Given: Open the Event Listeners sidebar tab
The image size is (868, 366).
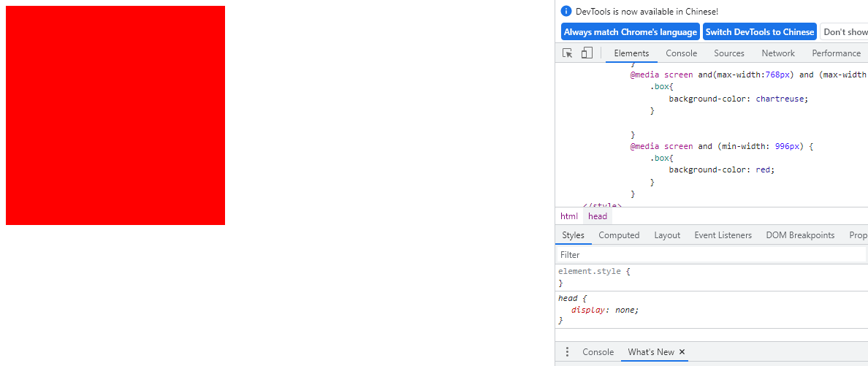Looking at the screenshot, I should click(x=723, y=235).
